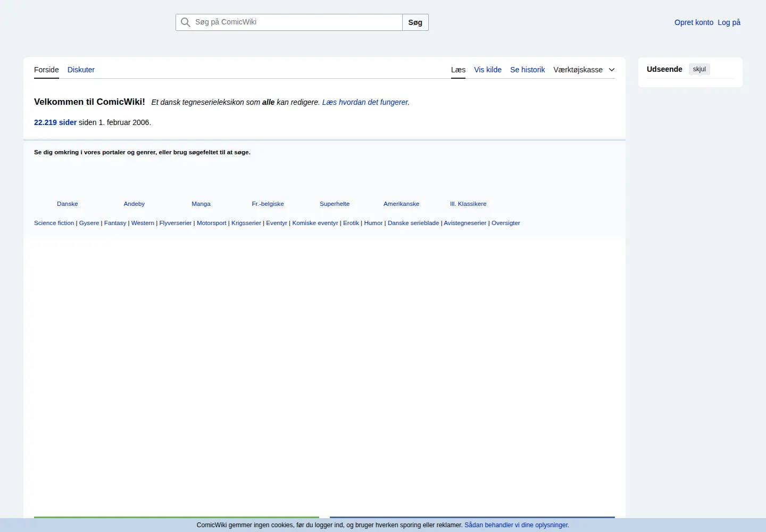The width and height of the screenshot is (766, 532).
Task: Go to Gysere genre
Action: coord(89,223)
